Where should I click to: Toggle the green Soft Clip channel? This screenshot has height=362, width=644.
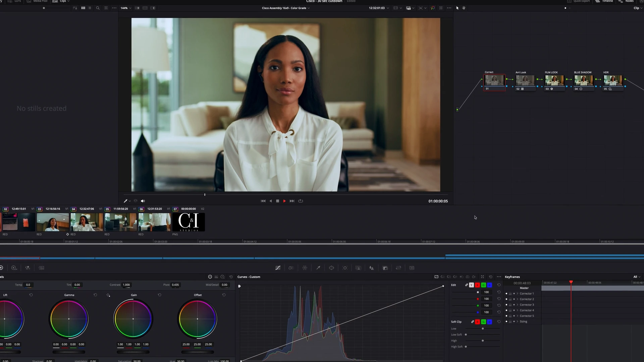483,322
